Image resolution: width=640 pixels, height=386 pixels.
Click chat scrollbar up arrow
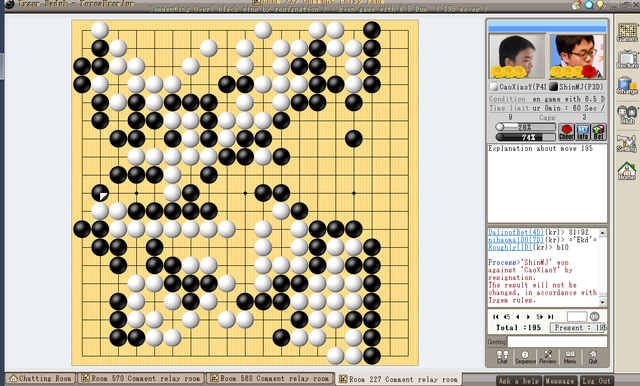pyautogui.click(x=602, y=233)
